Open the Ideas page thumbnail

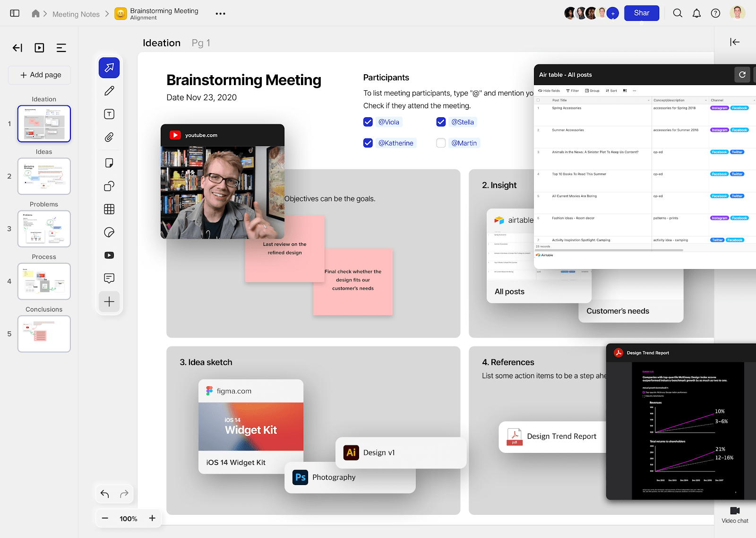click(44, 176)
